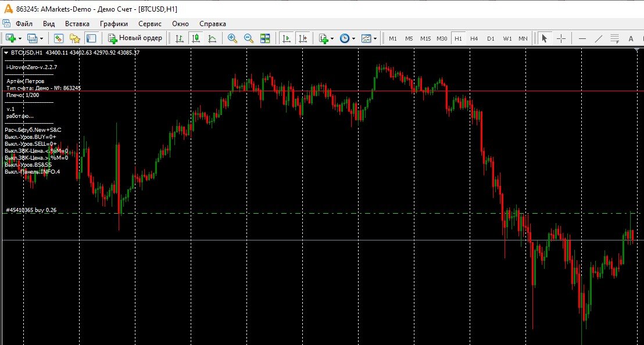Image resolution: width=644 pixels, height=345 pixels.
Task: Select the cursor arrow tool
Action: coord(545,38)
